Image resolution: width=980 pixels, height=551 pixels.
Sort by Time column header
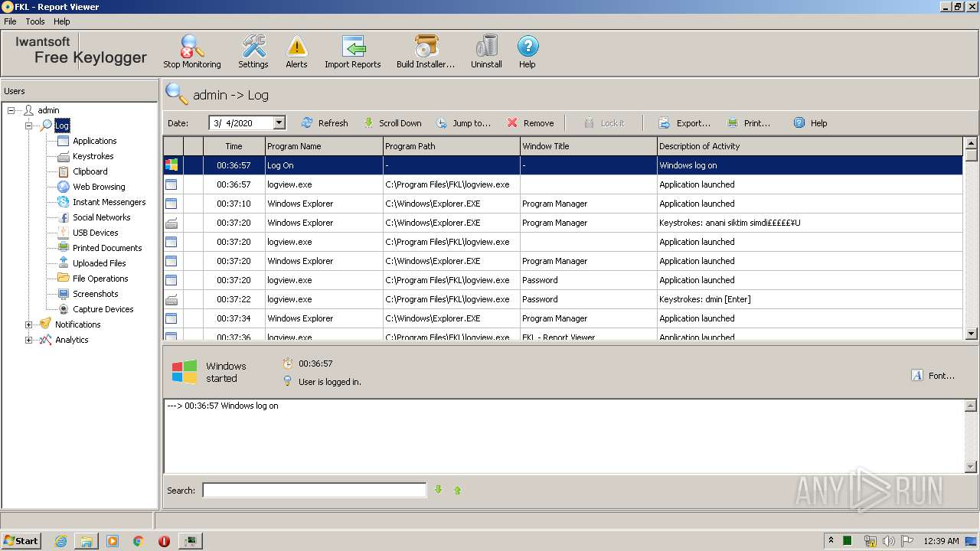[234, 145]
